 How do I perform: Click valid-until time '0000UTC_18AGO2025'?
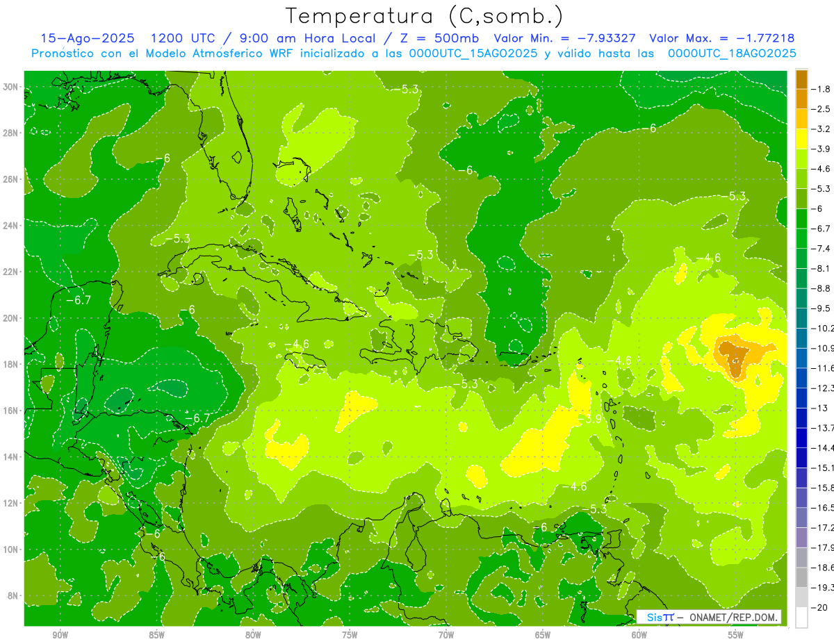click(x=732, y=53)
